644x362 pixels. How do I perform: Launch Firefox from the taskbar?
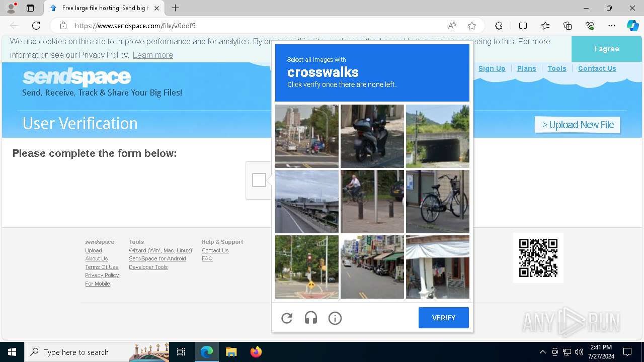click(256, 352)
